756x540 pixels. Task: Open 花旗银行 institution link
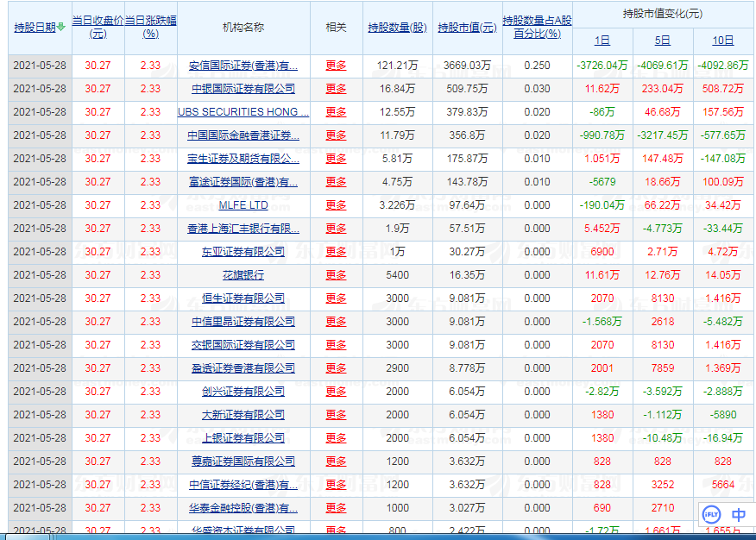click(243, 275)
